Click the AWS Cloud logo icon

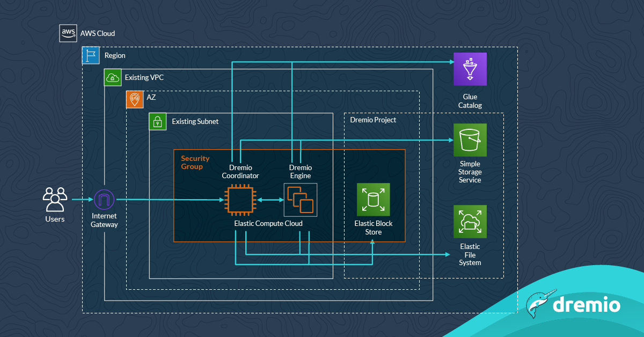click(68, 33)
